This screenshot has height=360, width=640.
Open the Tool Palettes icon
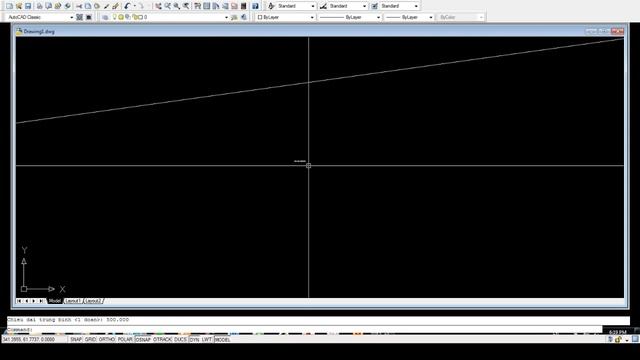[216, 6]
